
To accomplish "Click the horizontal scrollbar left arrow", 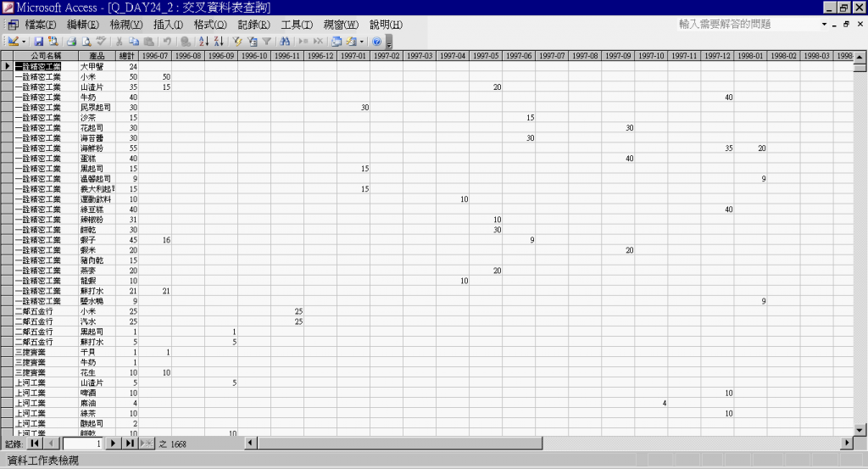I will [x=250, y=443].
